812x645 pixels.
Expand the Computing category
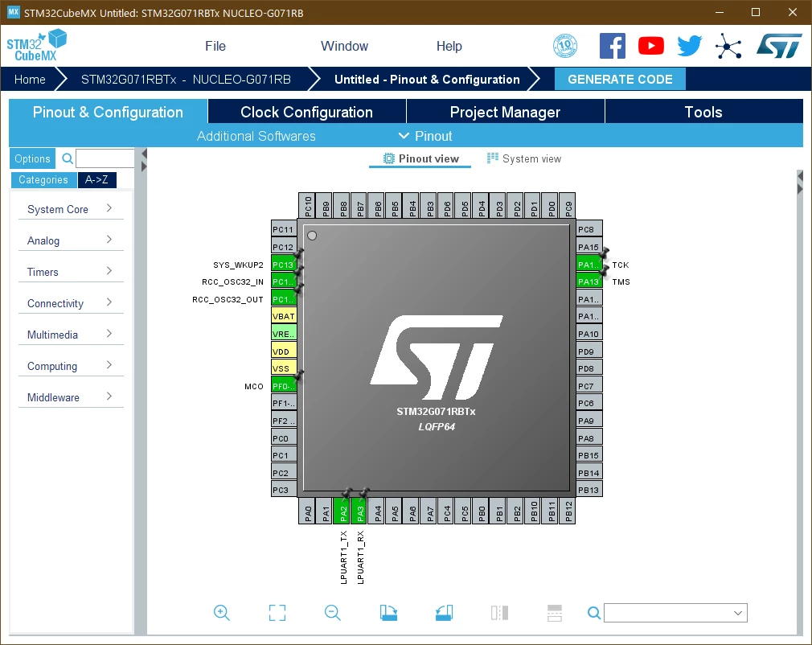[71, 366]
